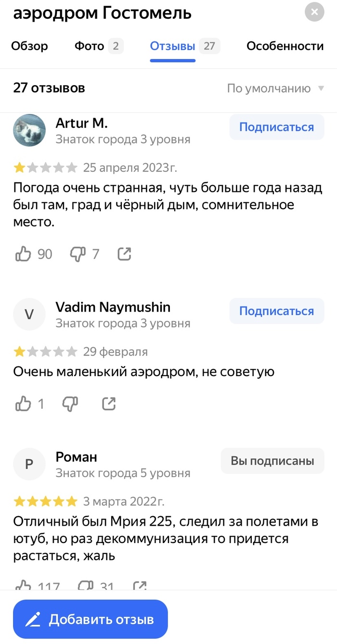
Task: Like Vadim Naymushin's review
Action: point(23,404)
